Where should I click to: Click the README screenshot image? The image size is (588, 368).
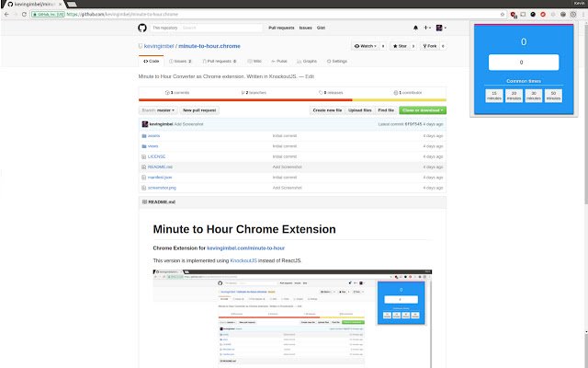click(292, 319)
